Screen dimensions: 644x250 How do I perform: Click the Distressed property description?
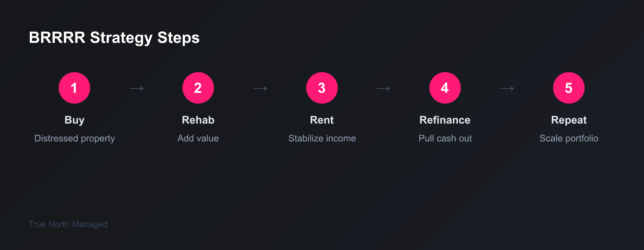(x=74, y=139)
